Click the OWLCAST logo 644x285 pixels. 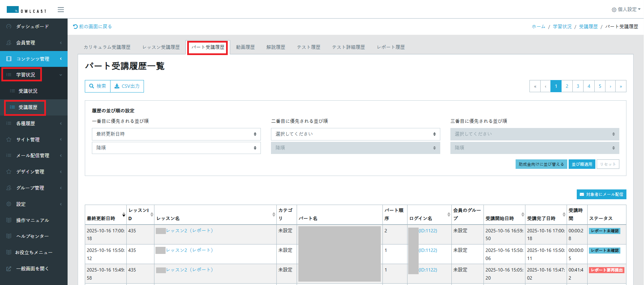click(x=26, y=10)
